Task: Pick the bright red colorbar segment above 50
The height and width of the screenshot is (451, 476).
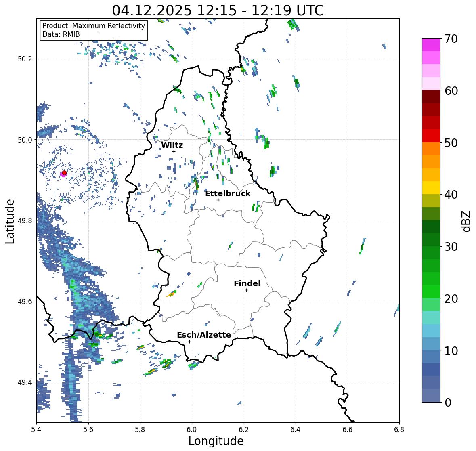Action: coord(431,136)
